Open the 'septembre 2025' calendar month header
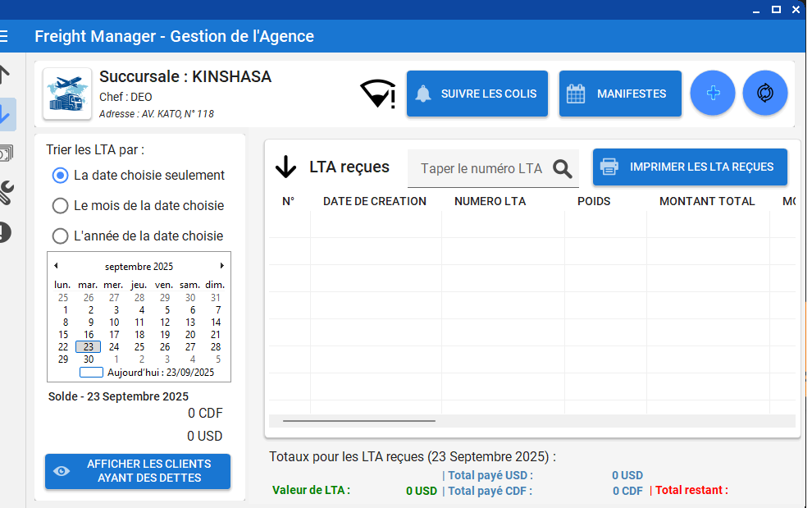The image size is (812, 508). [139, 267]
